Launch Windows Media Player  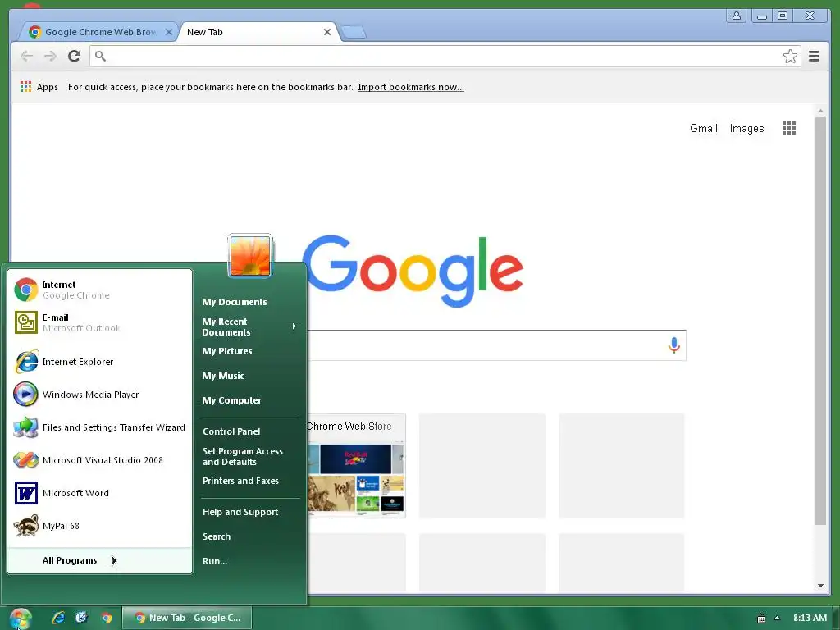tap(99, 395)
